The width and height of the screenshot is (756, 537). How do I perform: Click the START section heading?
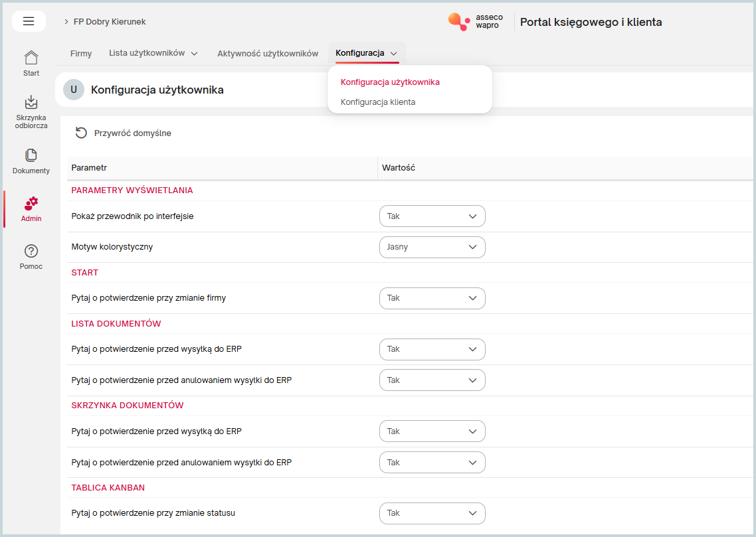click(85, 273)
